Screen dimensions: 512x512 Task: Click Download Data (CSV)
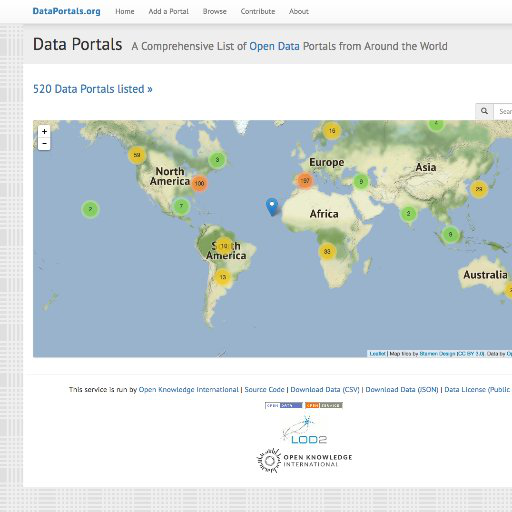pyautogui.click(x=325, y=389)
